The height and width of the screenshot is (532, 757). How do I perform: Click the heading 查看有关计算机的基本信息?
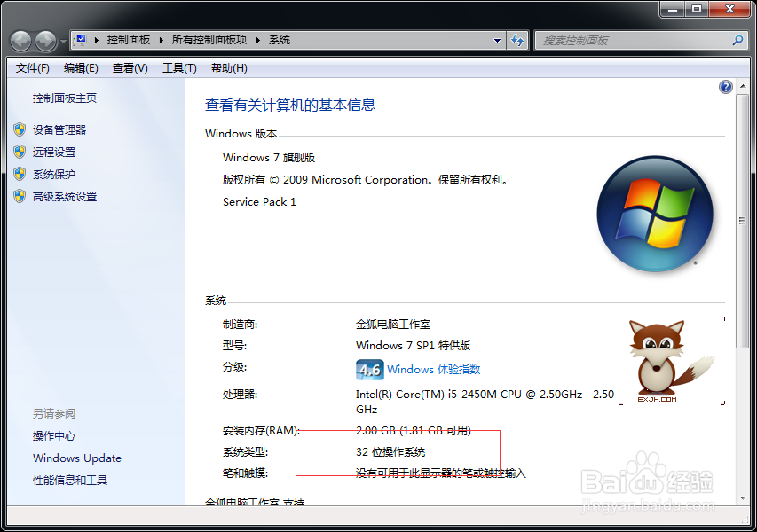[x=290, y=105]
